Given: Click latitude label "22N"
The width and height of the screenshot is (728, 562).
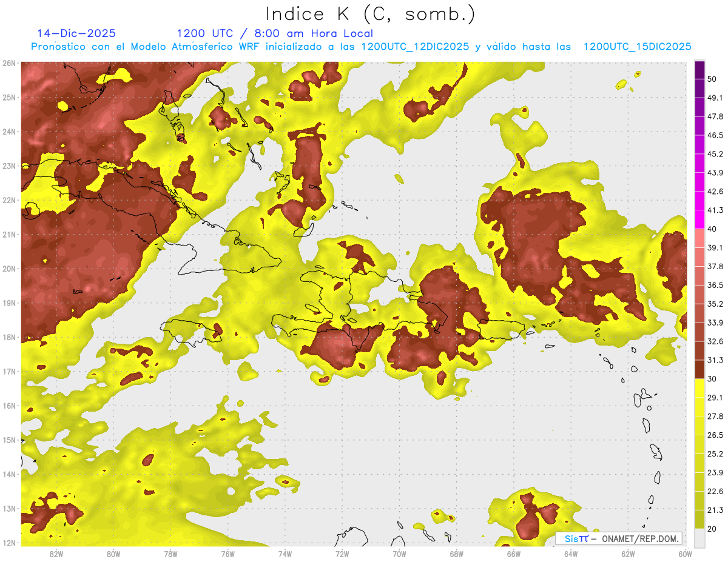Looking at the screenshot, I should point(9,200).
